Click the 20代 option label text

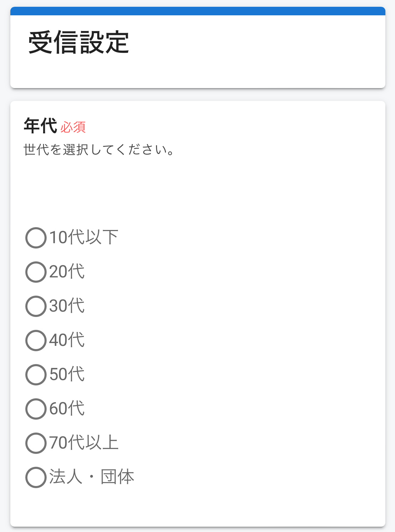[67, 272]
